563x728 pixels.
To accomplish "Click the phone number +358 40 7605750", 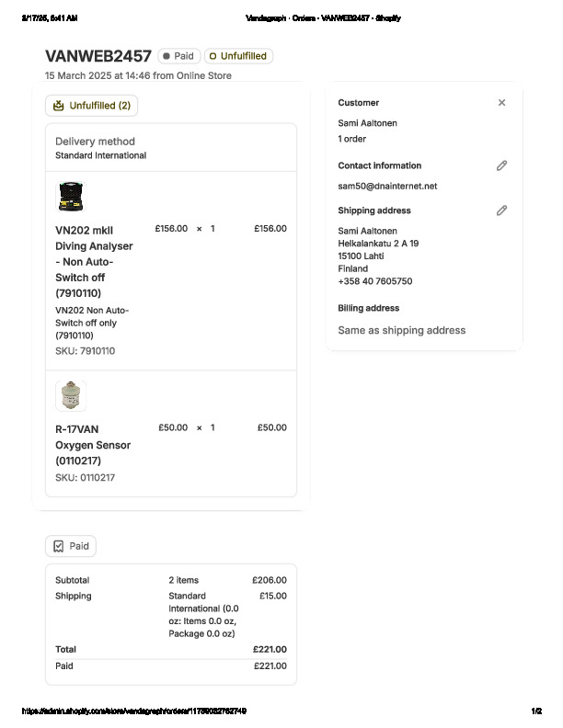I will 375,281.
